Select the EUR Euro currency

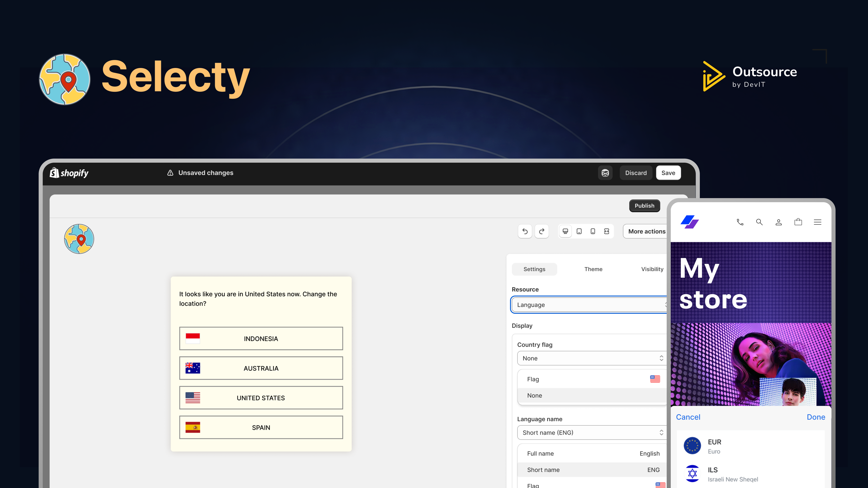click(x=751, y=446)
